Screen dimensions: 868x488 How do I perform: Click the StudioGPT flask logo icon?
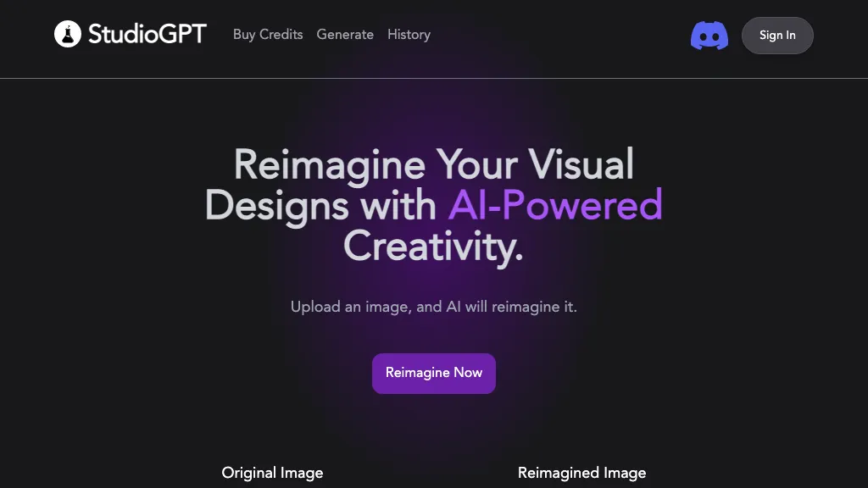[68, 35]
